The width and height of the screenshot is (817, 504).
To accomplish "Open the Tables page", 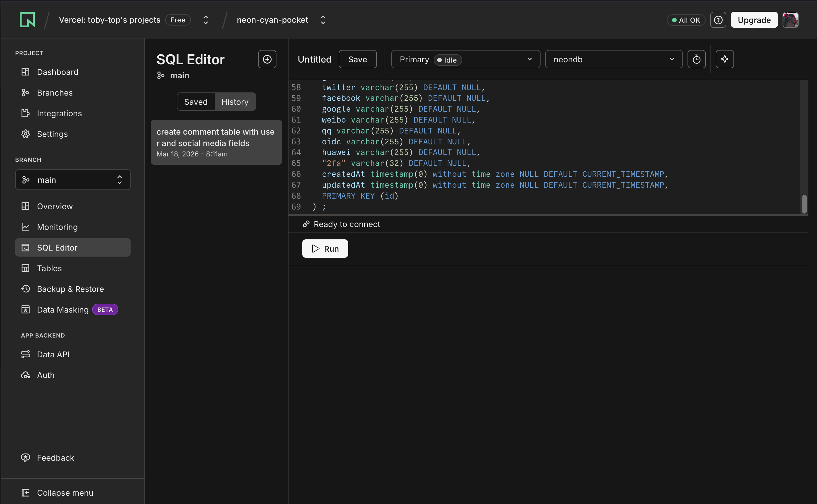I will pos(73,268).
